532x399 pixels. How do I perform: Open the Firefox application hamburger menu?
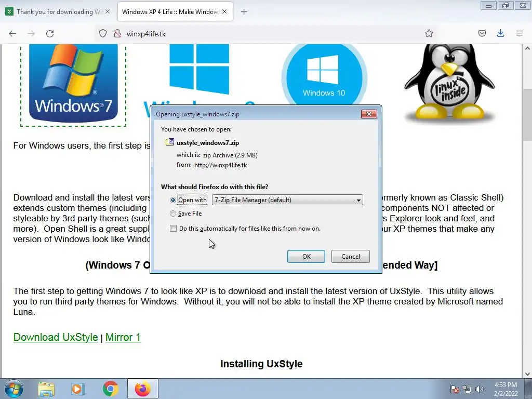click(520, 33)
